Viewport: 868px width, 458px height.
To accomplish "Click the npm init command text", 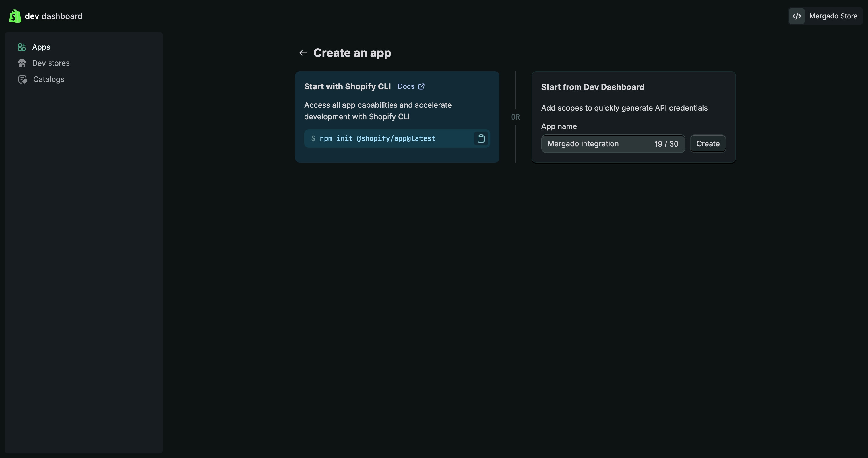I will [377, 138].
